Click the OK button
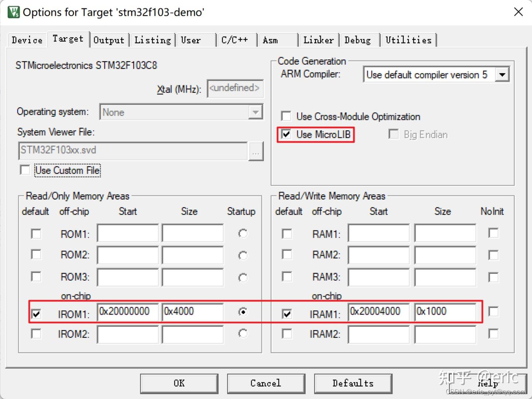Image resolution: width=532 pixels, height=399 pixels. pyautogui.click(x=179, y=383)
